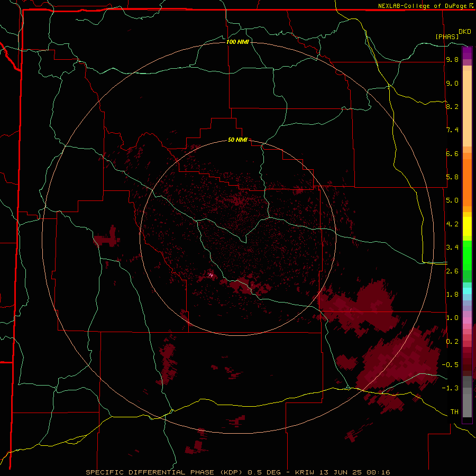Image resolution: width=476 pixels, height=476 pixels.
Task: Pick the yellow band of the color scale
Action: coord(467,226)
